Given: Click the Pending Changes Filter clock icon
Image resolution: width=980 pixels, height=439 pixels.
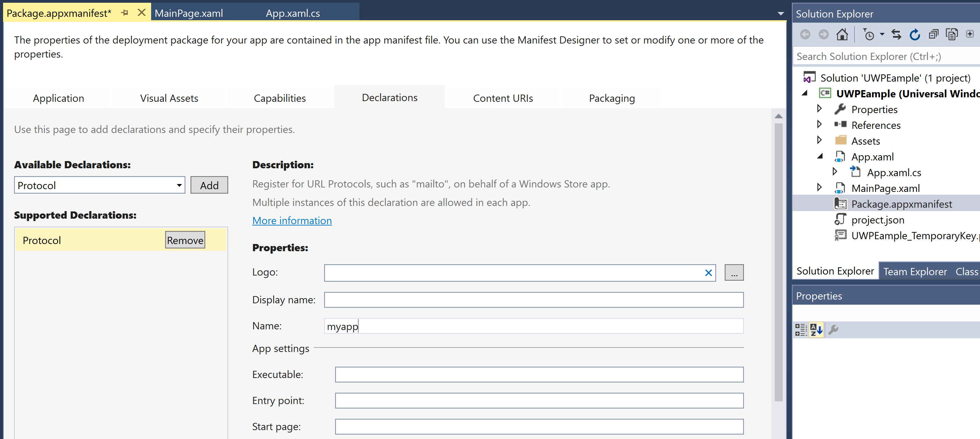Looking at the screenshot, I should pyautogui.click(x=869, y=35).
